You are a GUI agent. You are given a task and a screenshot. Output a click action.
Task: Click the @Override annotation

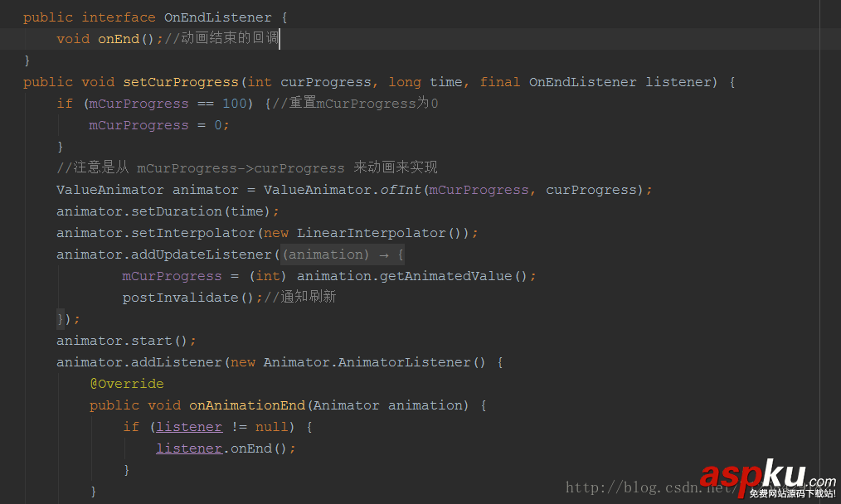pos(126,383)
